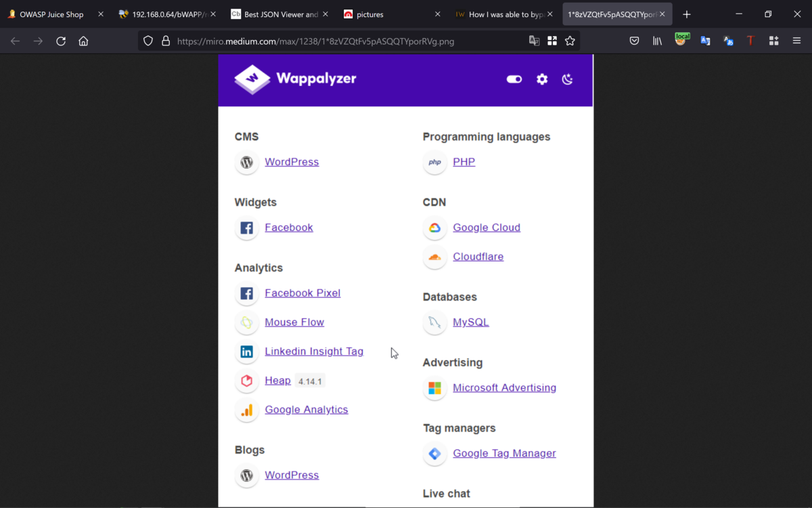The width and height of the screenshot is (812, 508).
Task: Click the Google Tag Manager icon
Action: point(435,454)
